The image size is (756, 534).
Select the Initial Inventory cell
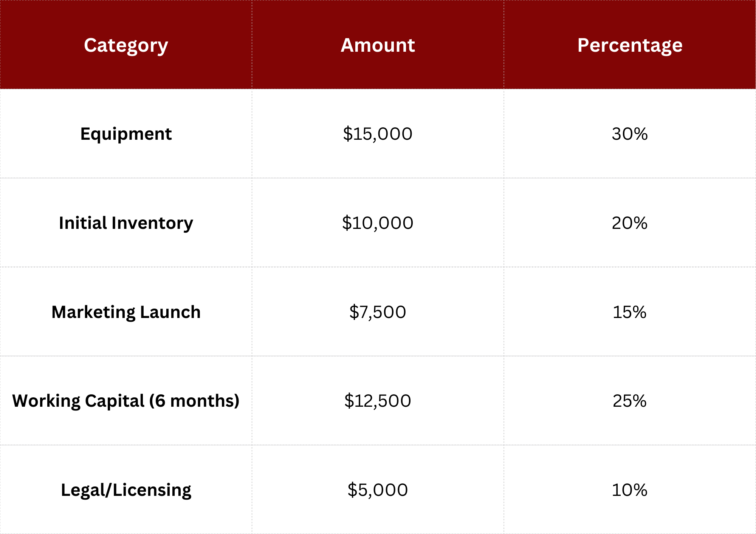(126, 223)
